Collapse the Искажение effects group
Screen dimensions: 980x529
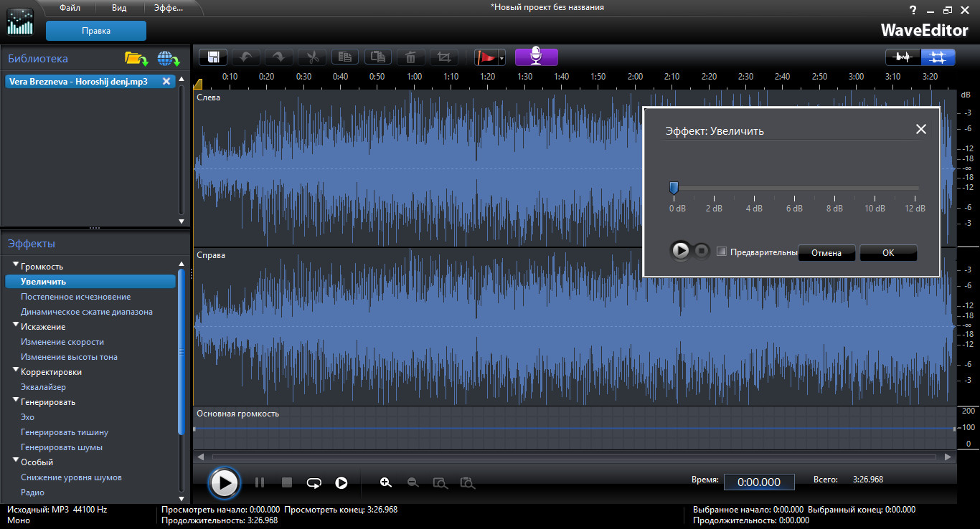click(16, 326)
